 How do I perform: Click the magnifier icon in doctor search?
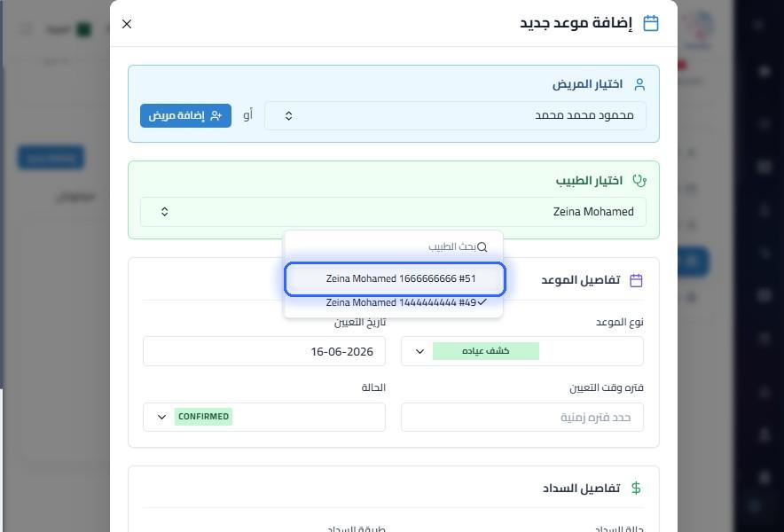coord(482,246)
